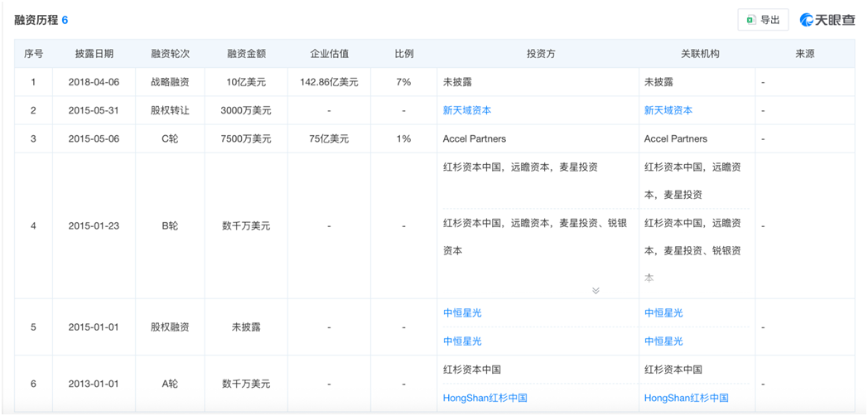
Task: Click the 2013-01-01 date in the A轮 row
Action: [94, 384]
